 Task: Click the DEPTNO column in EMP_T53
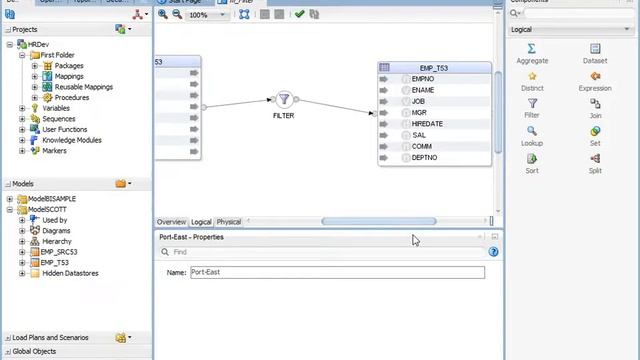[424, 158]
